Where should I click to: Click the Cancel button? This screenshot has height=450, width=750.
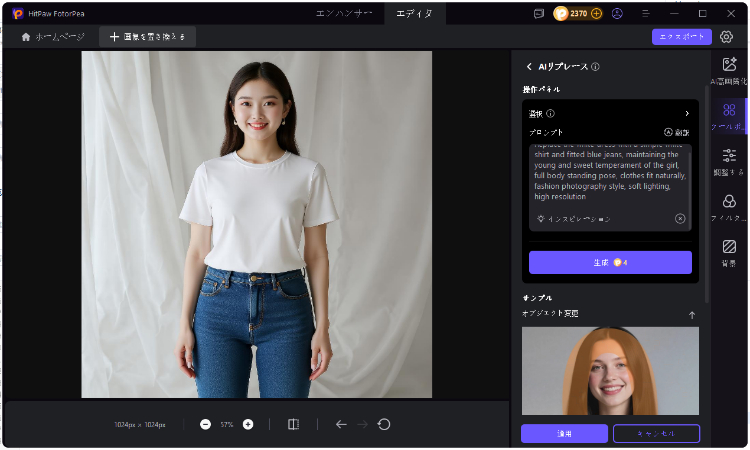point(656,433)
